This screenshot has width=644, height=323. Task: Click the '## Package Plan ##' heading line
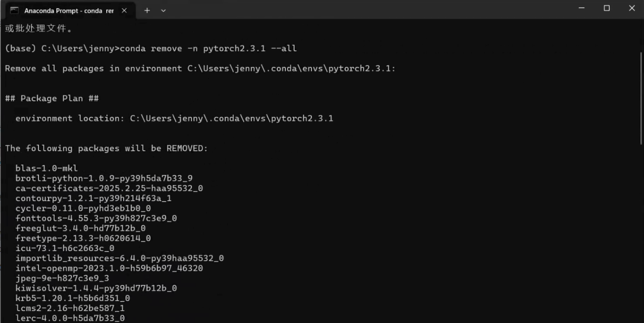tap(52, 99)
